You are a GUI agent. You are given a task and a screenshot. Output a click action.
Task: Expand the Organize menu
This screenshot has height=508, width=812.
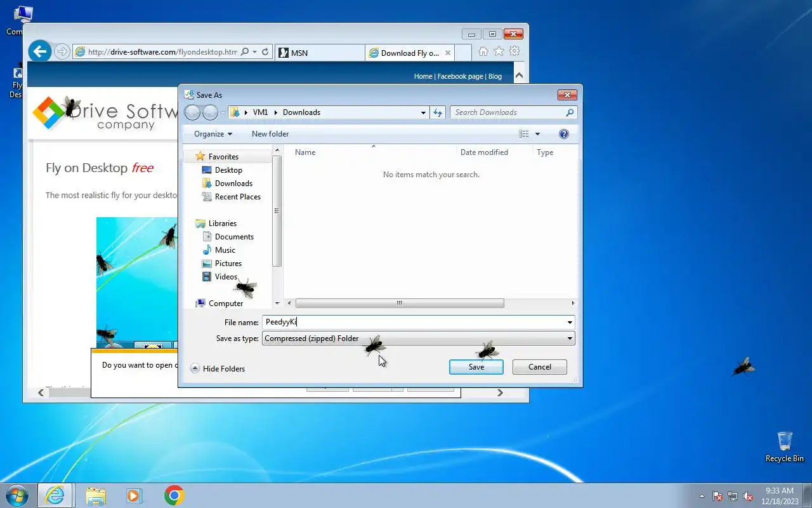coord(213,134)
